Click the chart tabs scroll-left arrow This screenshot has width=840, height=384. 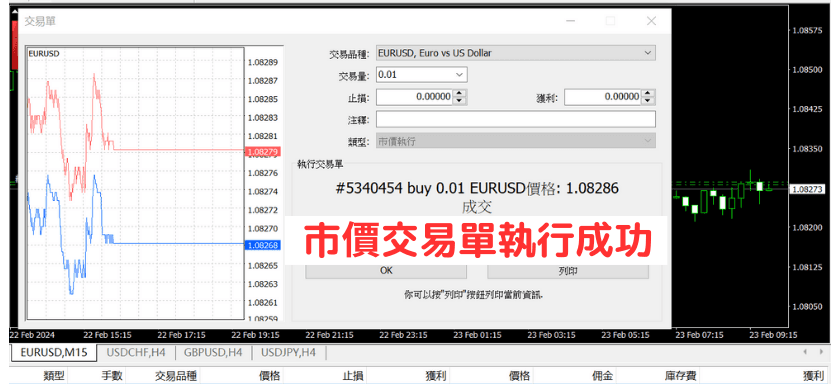[x=805, y=352]
